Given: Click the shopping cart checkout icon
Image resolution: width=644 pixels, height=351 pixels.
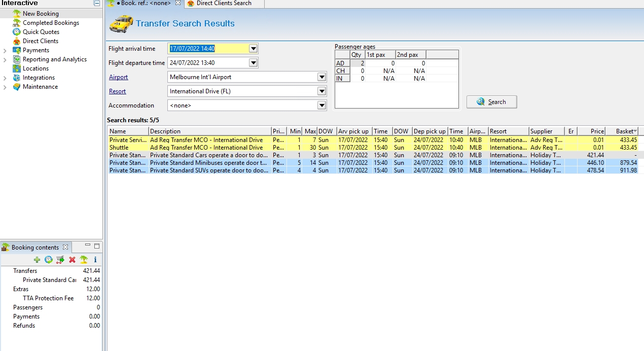Looking at the screenshot, I should pos(60,260).
